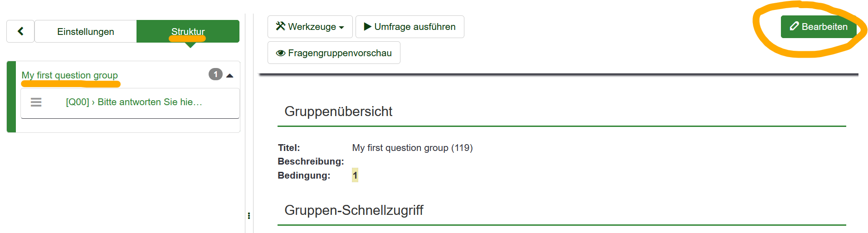Open the My first question group link
This screenshot has width=868, height=233.
70,75
